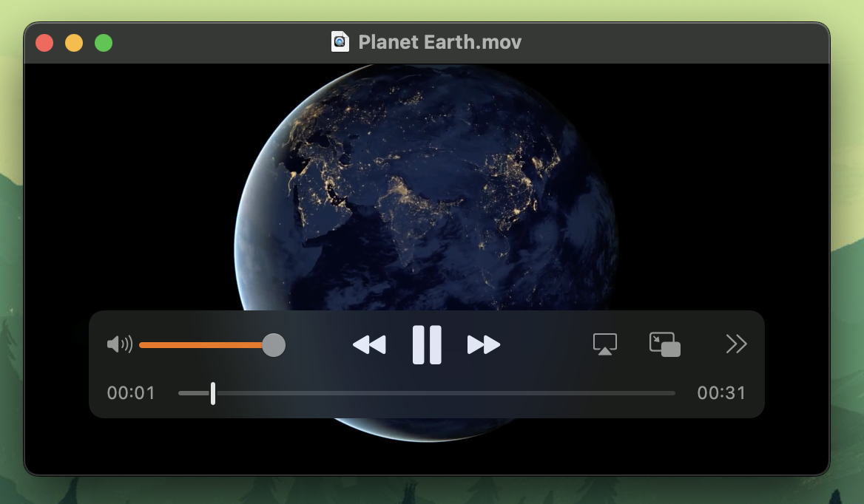Click the 00:01 elapsed time label
Viewport: 864px width, 504px height.
click(131, 393)
